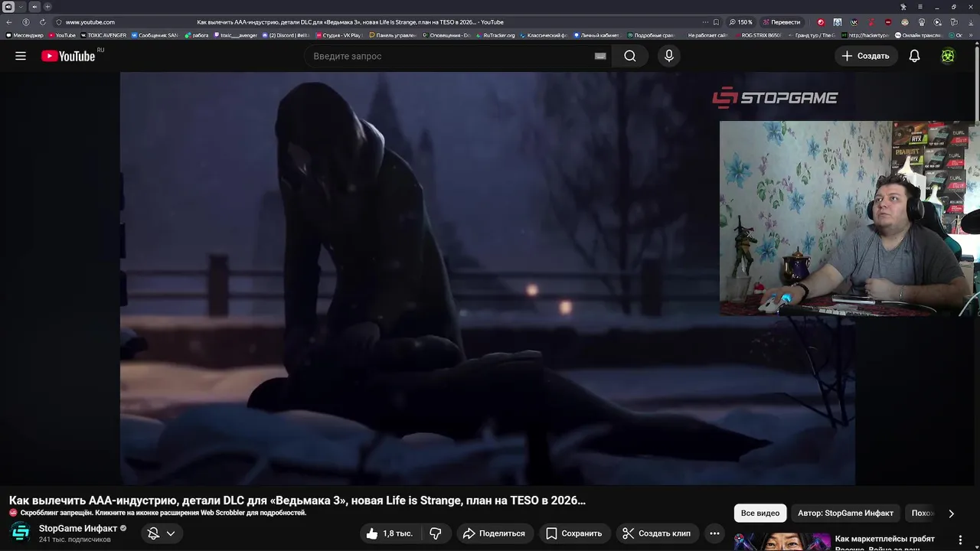
Task: Dislike the video with the thumbs-down
Action: pos(436,533)
